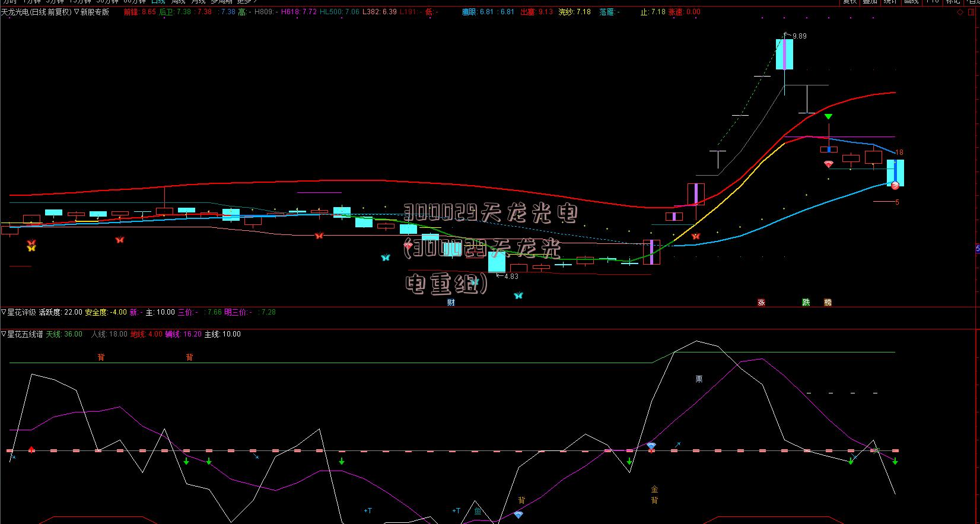Select the tall cyan candle at the 9.89 peak
This screenshot has height=524, width=980.
point(784,54)
